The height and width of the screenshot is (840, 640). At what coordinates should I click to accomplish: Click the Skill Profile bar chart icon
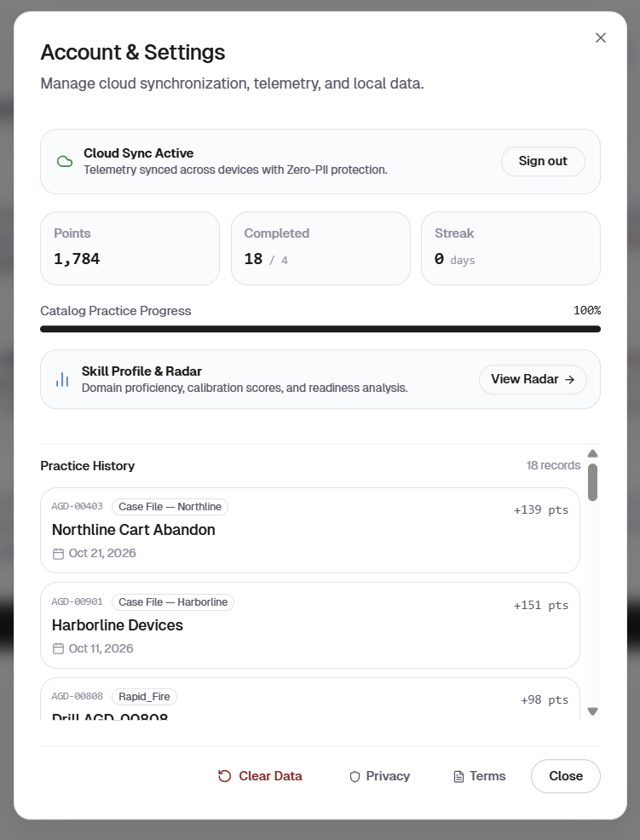[x=62, y=379]
